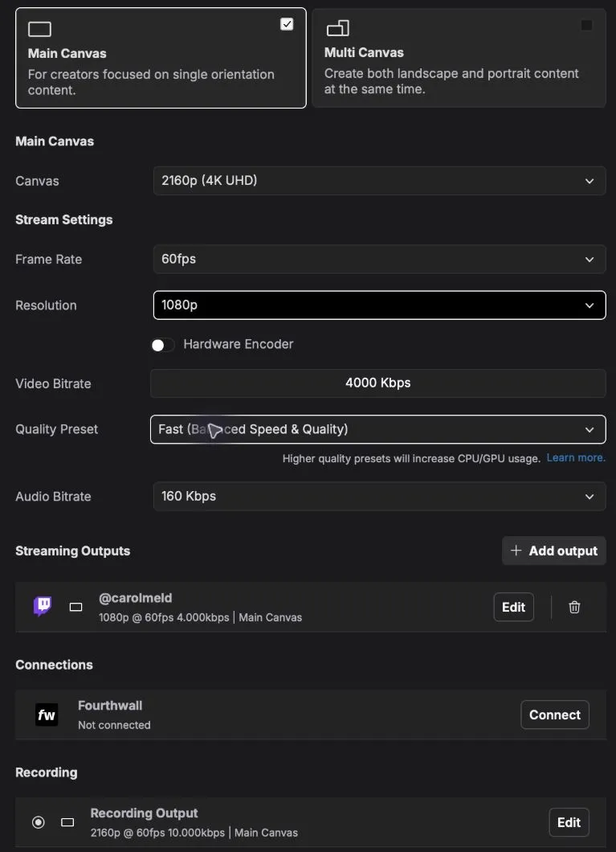The width and height of the screenshot is (616, 852).
Task: Click the canvas rectangle icon beside @carolmeld
Action: [76, 607]
